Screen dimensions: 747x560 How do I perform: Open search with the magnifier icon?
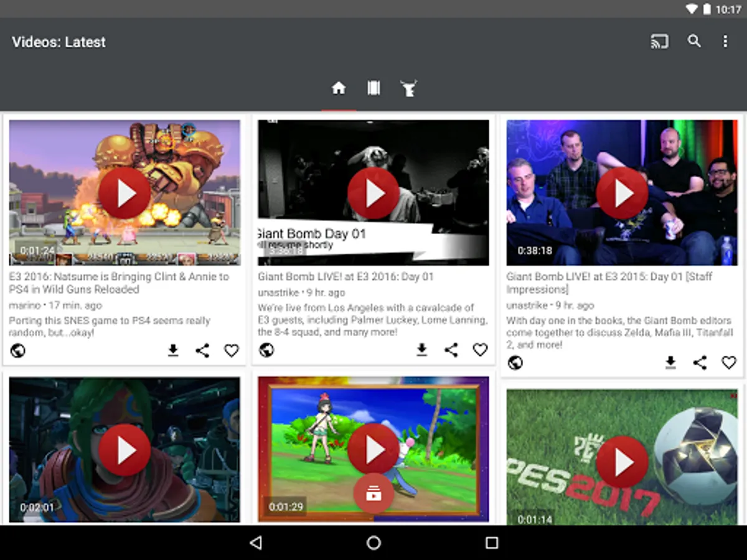point(694,42)
